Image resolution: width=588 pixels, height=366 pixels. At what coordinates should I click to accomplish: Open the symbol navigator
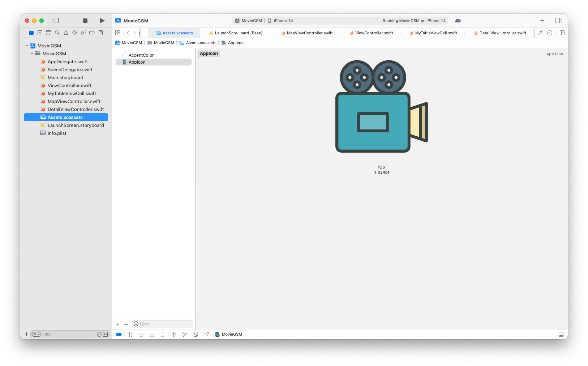(48, 33)
